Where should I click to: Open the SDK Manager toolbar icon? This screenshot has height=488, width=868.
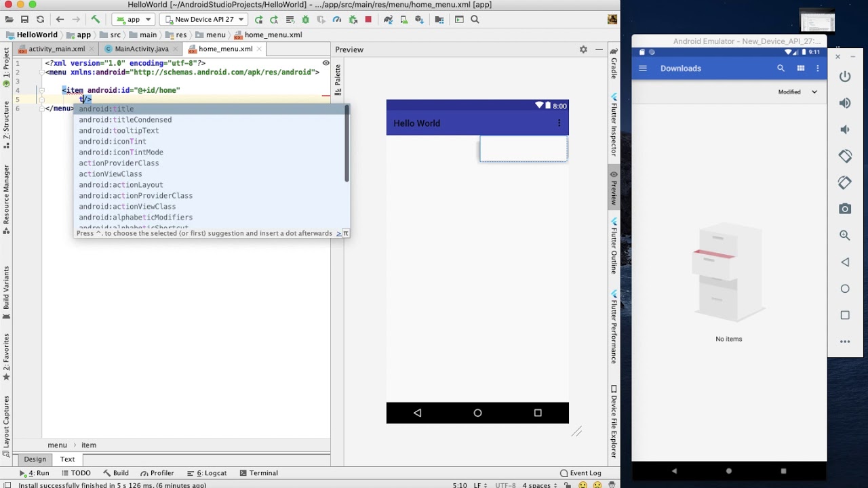[419, 20]
